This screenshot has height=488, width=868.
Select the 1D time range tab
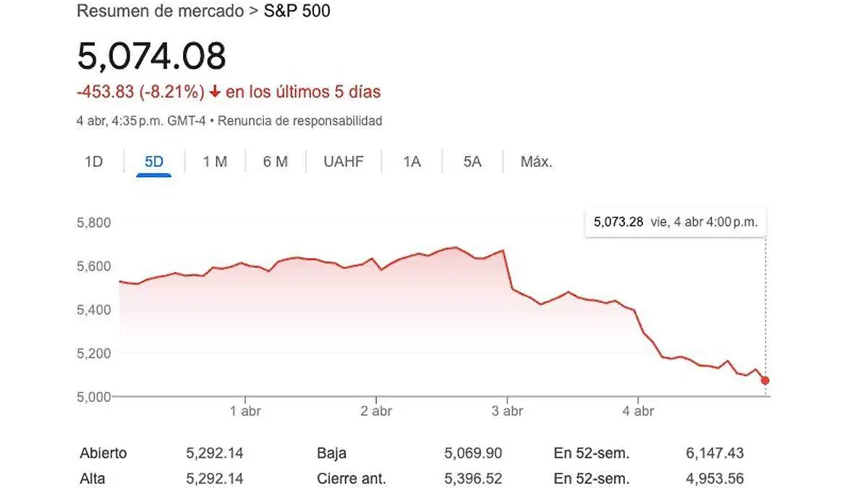[x=94, y=161]
